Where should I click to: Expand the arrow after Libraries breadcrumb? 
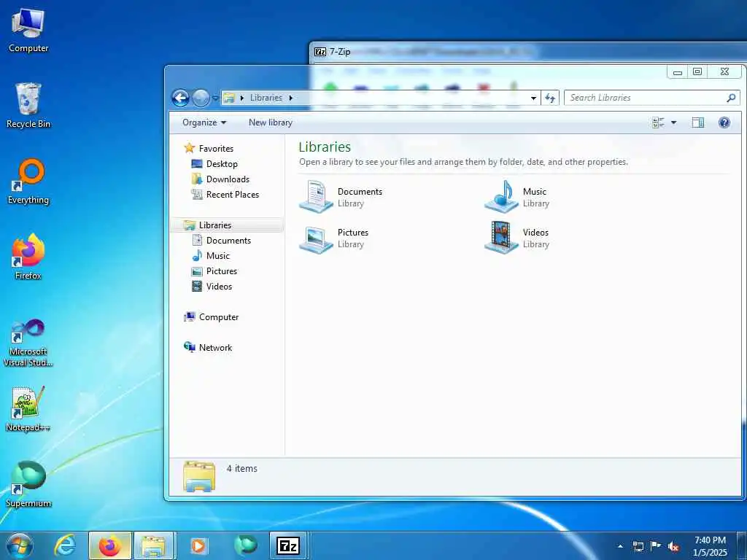[290, 98]
